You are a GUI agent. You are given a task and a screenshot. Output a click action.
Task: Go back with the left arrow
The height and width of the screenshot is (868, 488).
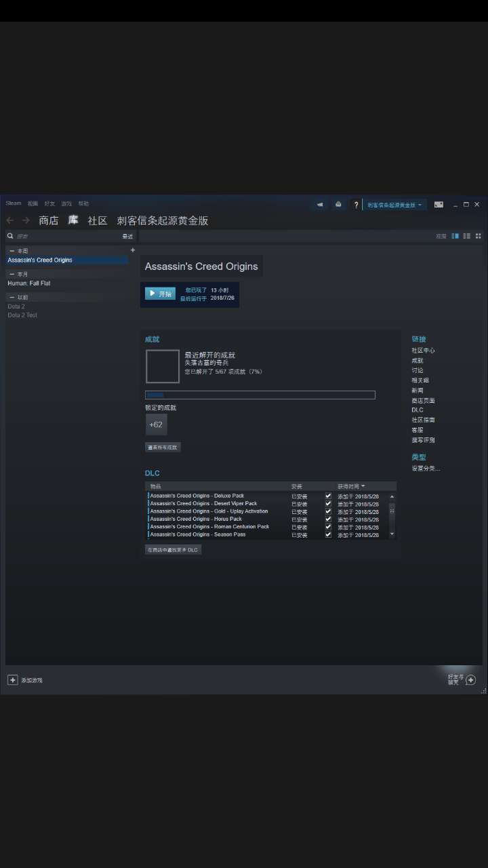tap(10, 220)
